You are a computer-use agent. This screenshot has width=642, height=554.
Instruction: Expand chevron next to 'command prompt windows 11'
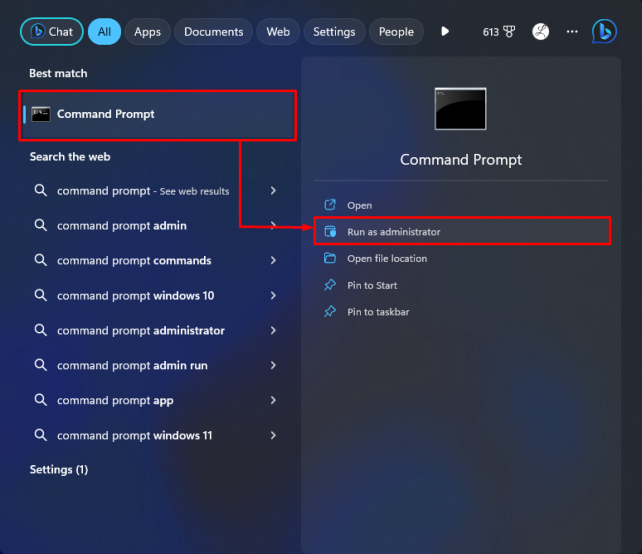coord(273,435)
